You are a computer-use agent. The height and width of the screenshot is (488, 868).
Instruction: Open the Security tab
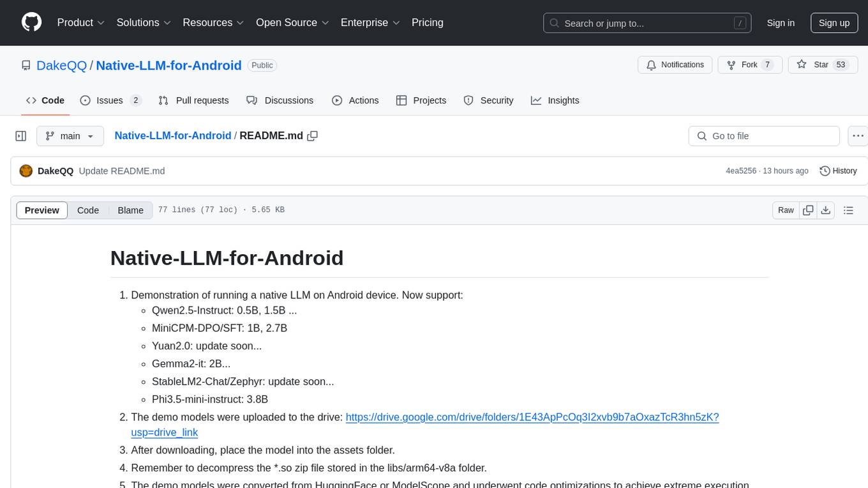click(489, 100)
